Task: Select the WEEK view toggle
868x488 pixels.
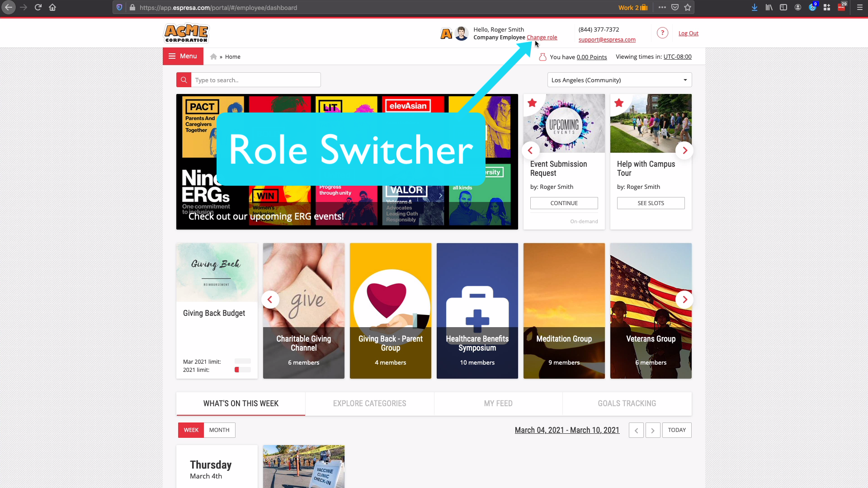Action: pos(191,430)
